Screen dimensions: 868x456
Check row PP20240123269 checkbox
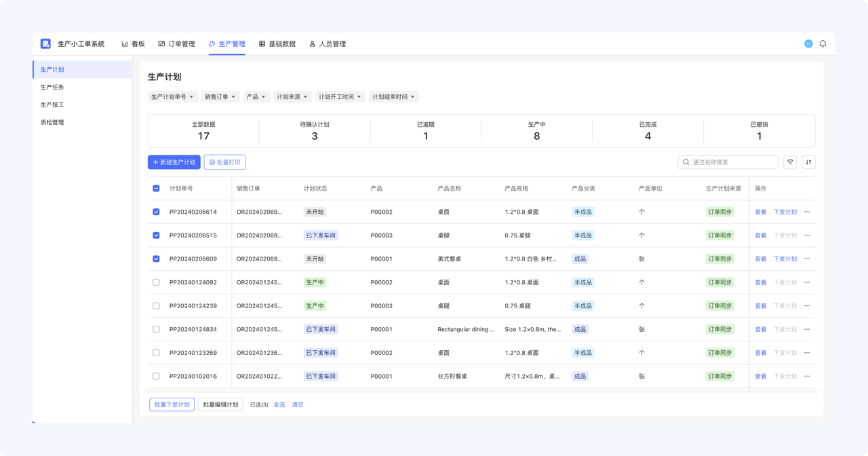156,353
